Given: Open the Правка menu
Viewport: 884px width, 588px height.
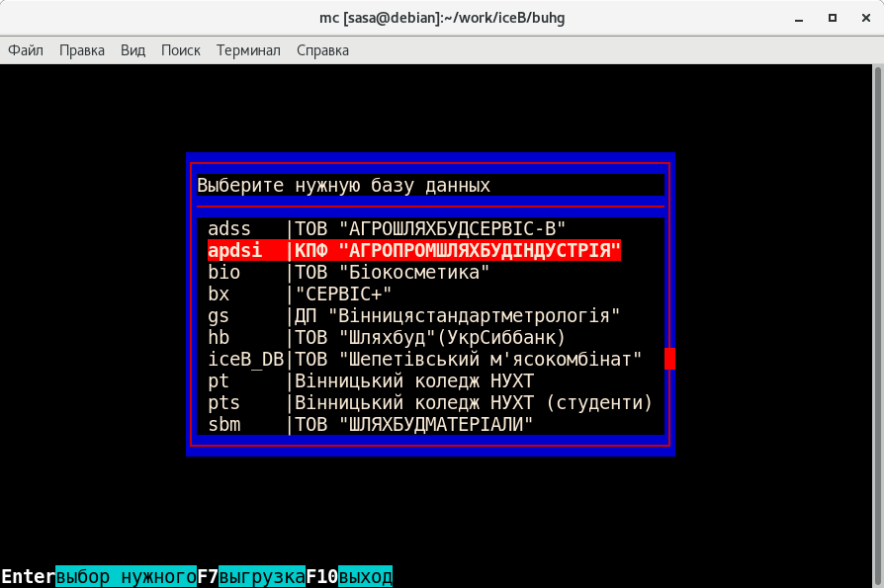Looking at the screenshot, I should click(82, 50).
